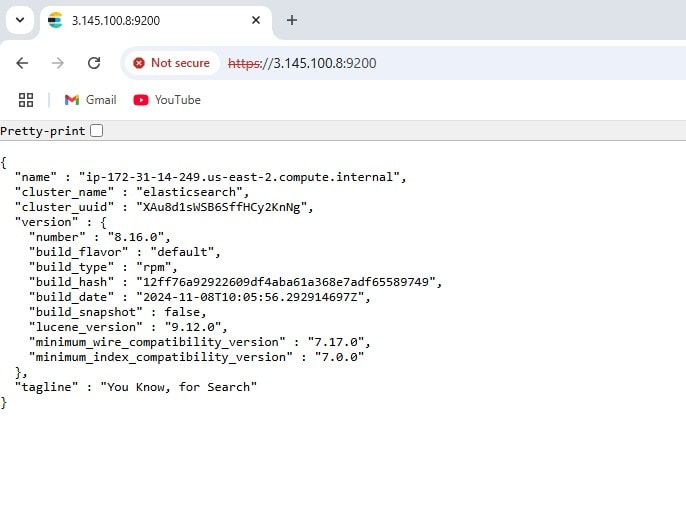This screenshot has width=686, height=523.
Task: Open the tab search dropdown arrow
Action: [20, 20]
